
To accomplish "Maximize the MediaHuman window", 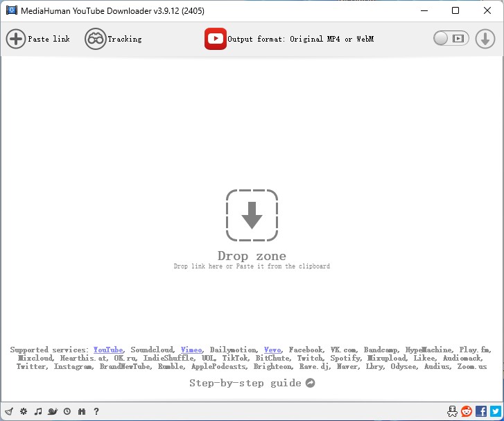I will click(x=455, y=10).
